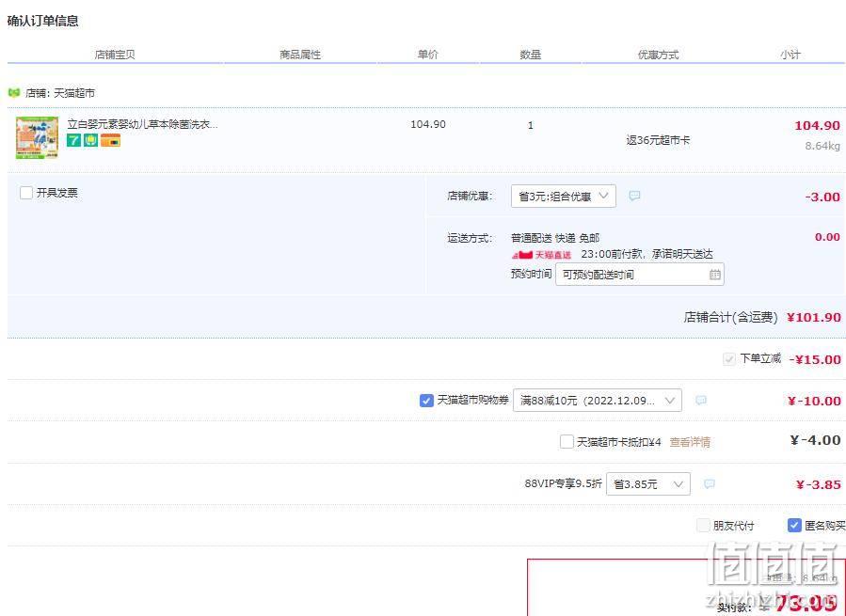Click the 商品属性 column header
The height and width of the screenshot is (616, 846).
pos(300,55)
